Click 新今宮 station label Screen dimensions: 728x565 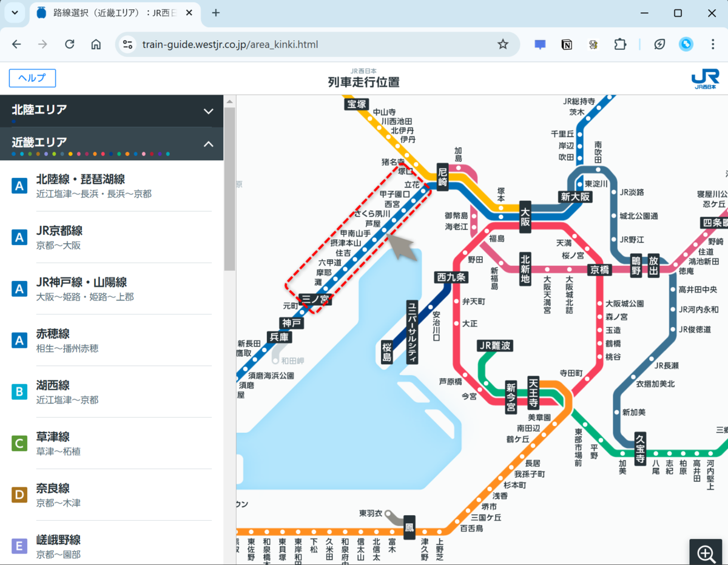click(x=511, y=397)
